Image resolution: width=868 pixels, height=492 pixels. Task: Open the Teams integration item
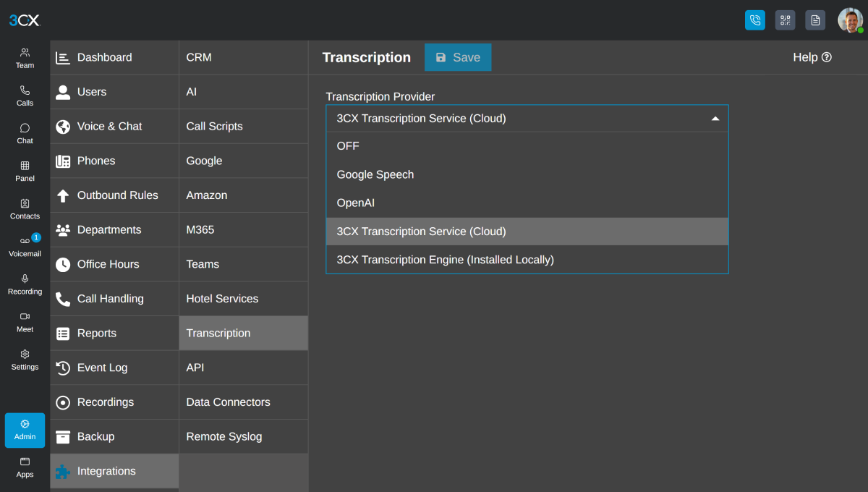coord(244,264)
